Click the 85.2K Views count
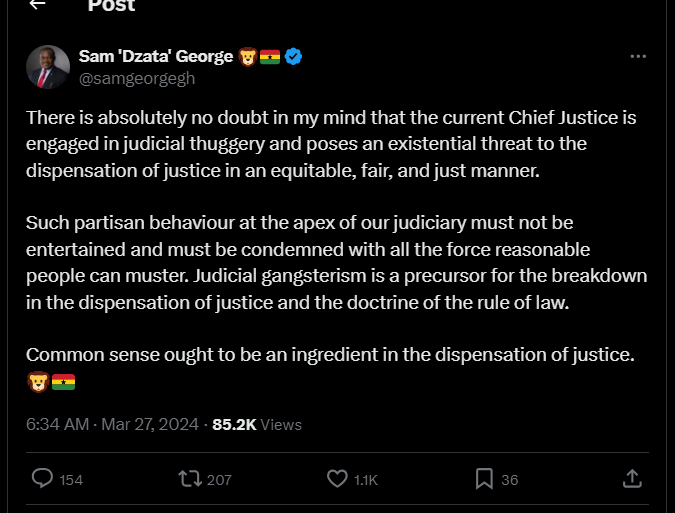Image resolution: width=675 pixels, height=513 pixels. (256, 424)
